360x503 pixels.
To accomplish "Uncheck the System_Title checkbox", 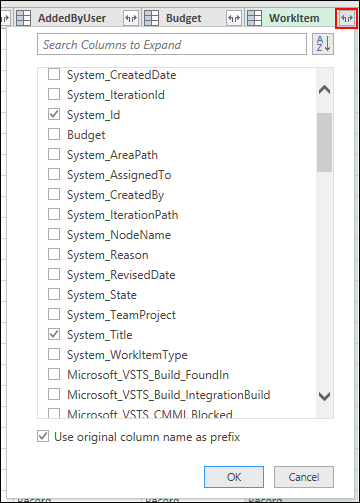I will [54, 334].
